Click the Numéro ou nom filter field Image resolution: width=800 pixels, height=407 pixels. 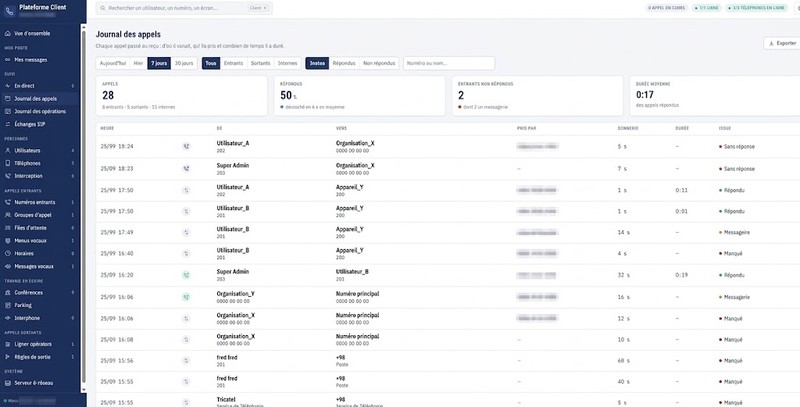coord(449,63)
